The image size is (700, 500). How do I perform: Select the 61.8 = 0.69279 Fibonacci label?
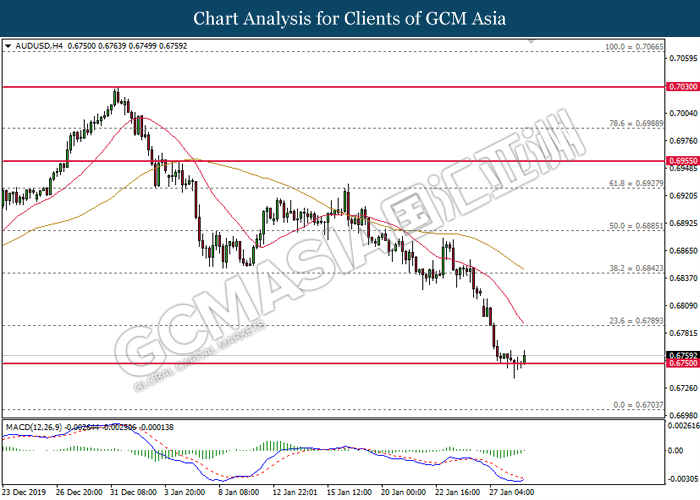(636, 183)
